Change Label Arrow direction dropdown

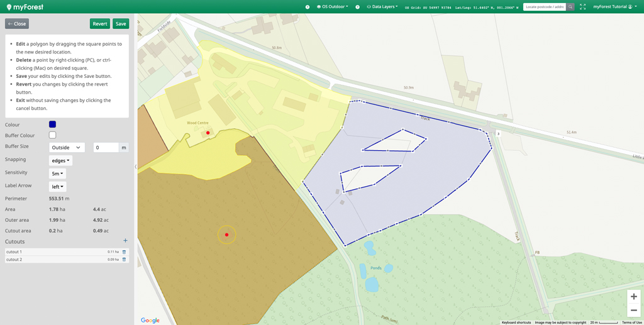click(x=58, y=187)
